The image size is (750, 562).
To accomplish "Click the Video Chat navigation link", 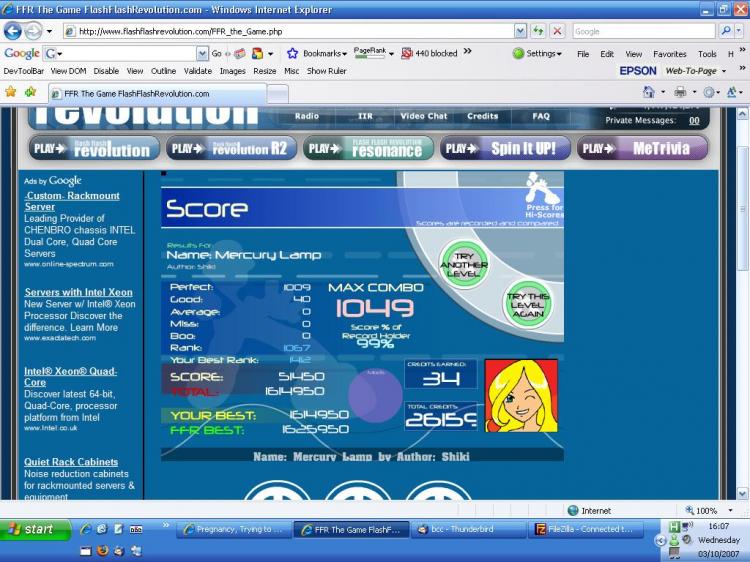I will 424,116.
